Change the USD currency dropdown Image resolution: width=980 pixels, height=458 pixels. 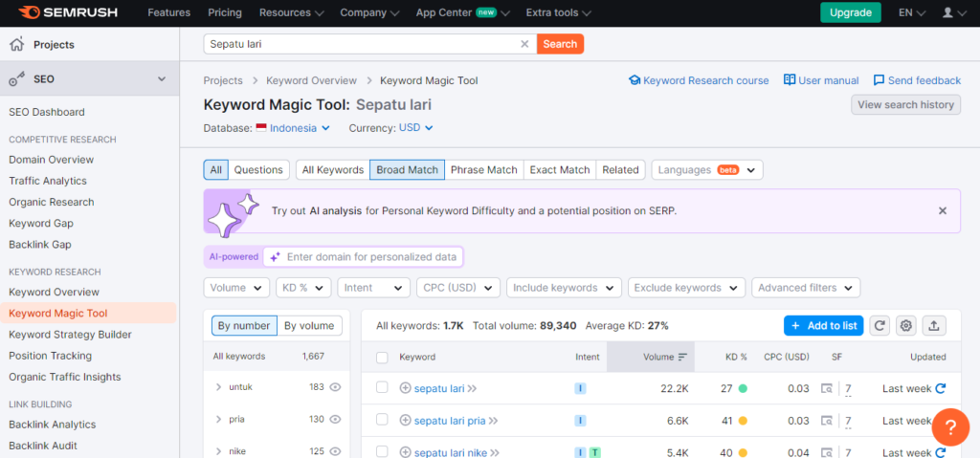[x=415, y=127]
